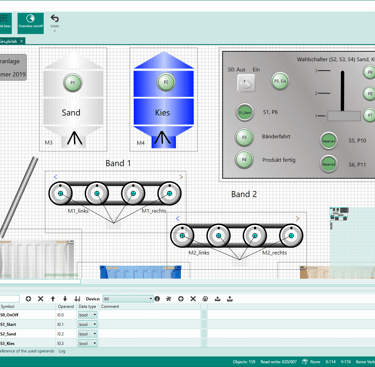This screenshot has width=375, height=367.
Task: Click the first import/export tray icon
Action: 218,299
